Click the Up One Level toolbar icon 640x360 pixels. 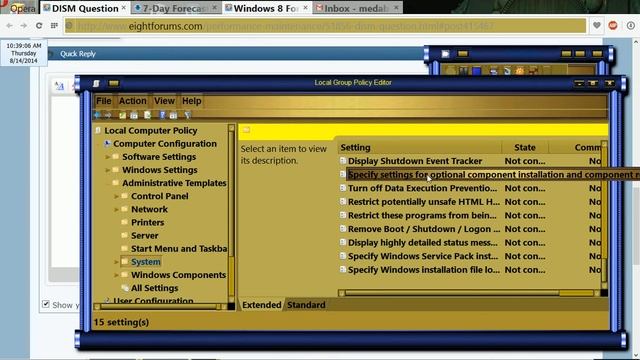[x=122, y=115]
